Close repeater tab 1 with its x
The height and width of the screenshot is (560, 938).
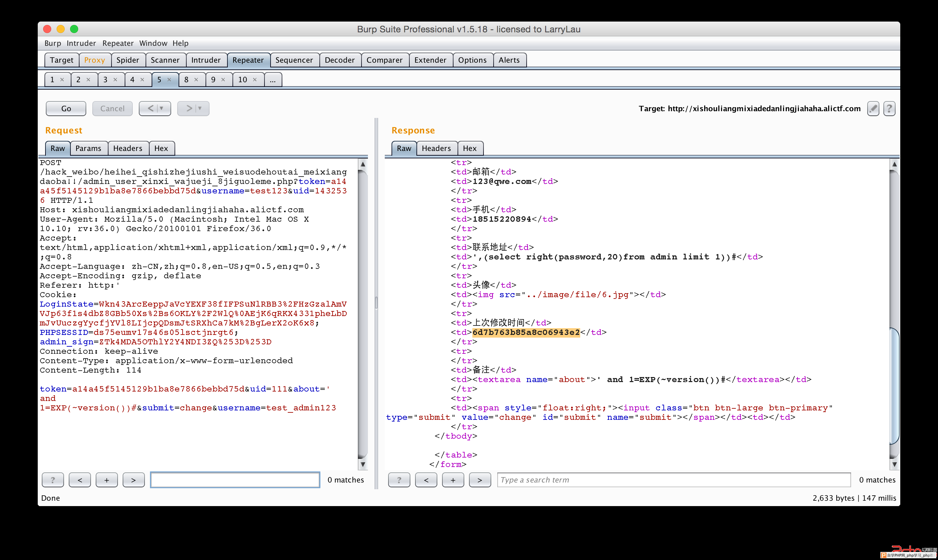[62, 80]
